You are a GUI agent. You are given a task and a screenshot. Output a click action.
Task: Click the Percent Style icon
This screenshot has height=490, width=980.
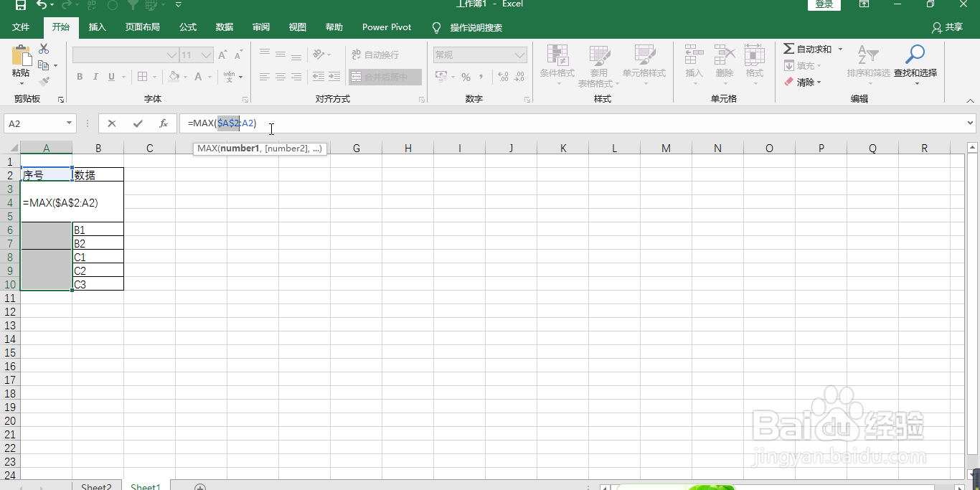coord(466,77)
